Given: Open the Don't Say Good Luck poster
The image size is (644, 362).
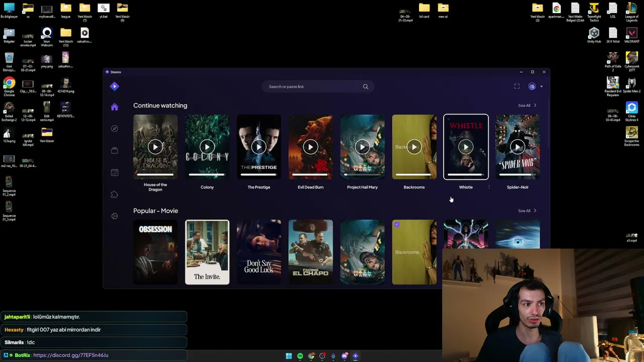Looking at the screenshot, I should click(x=259, y=252).
